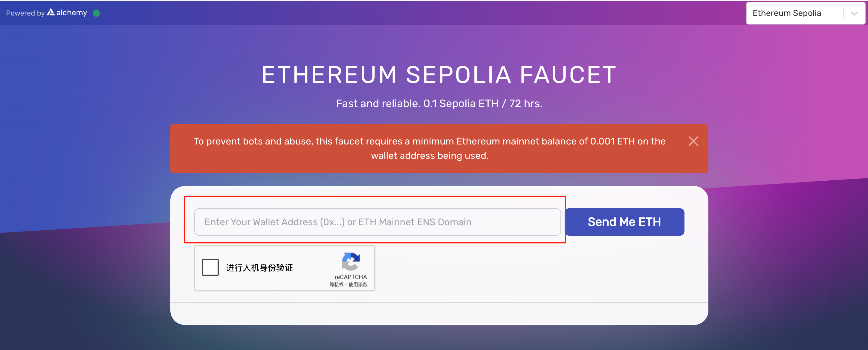The image size is (868, 350).
Task: Click the Send Me ETH button
Action: click(x=624, y=222)
